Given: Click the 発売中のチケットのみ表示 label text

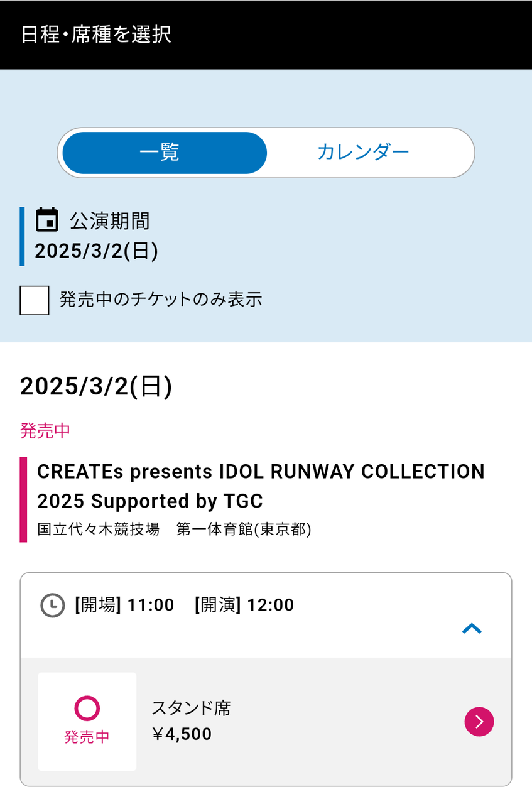Looking at the screenshot, I should point(161,300).
